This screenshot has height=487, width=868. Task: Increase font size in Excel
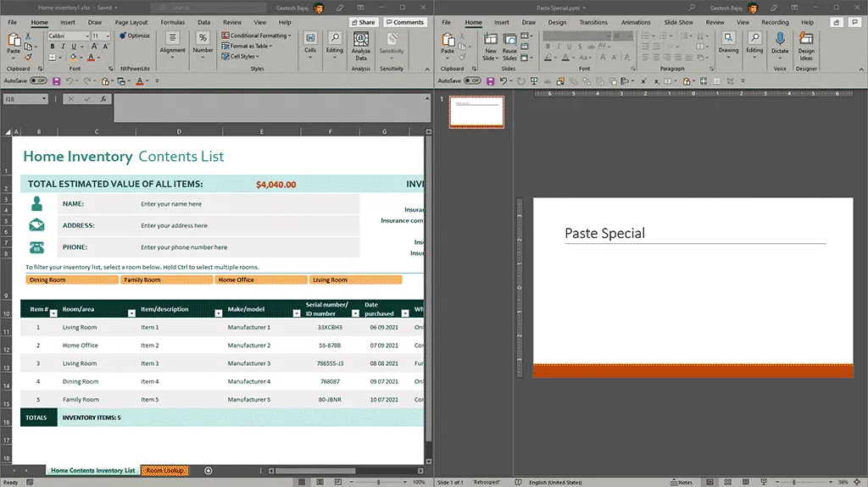(x=95, y=47)
